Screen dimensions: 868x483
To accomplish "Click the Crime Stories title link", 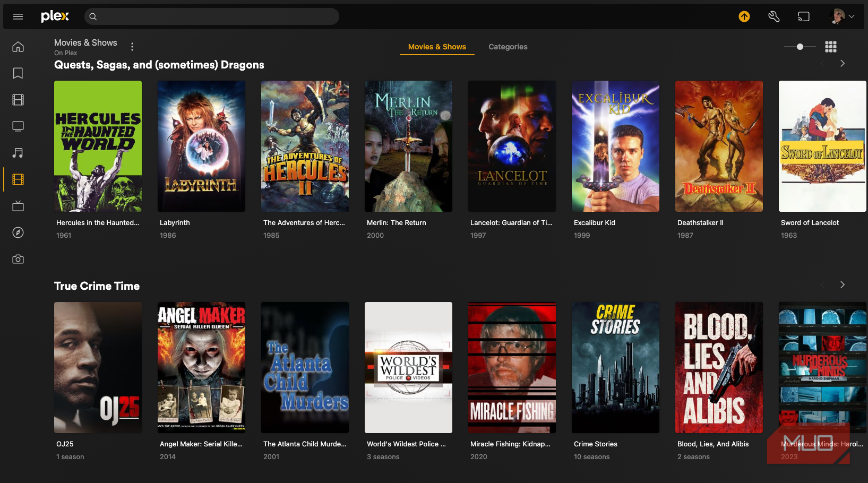I will coord(596,444).
